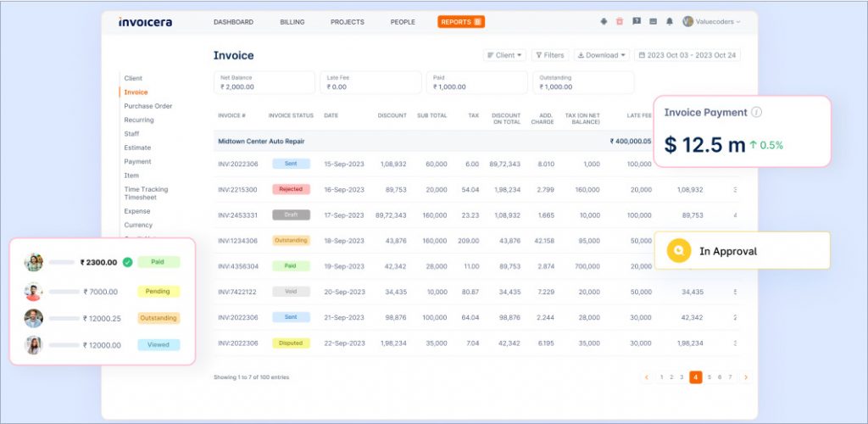Viewport: 868px width, 424px height.
Task: Click the info icon beside Invoice Payment
Action: (757, 112)
